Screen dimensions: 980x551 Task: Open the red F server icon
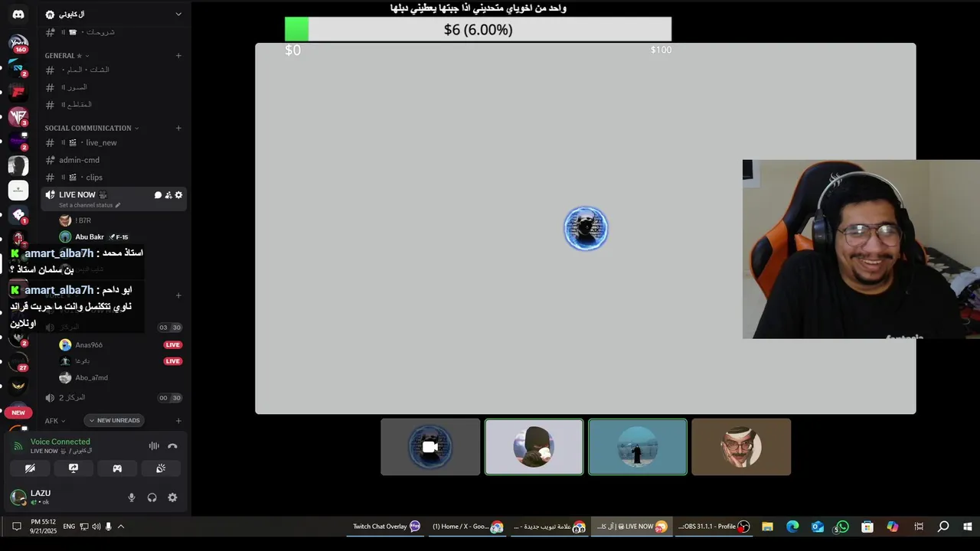pyautogui.click(x=18, y=93)
